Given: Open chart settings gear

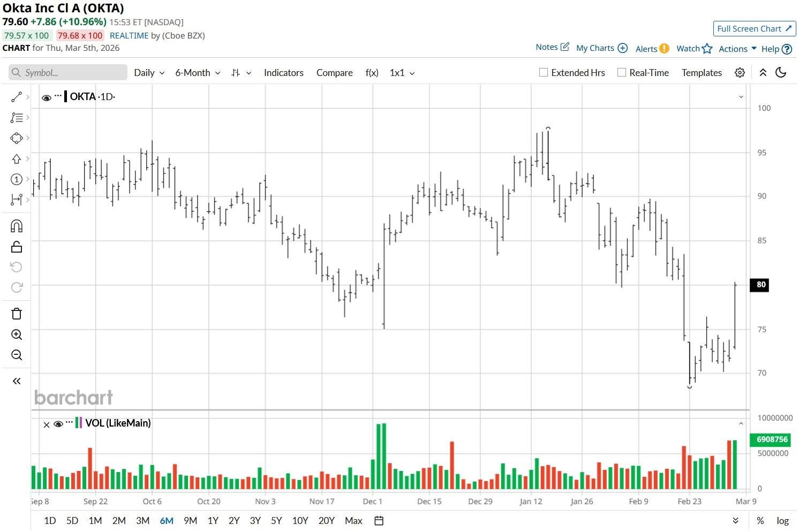Looking at the screenshot, I should click(740, 73).
